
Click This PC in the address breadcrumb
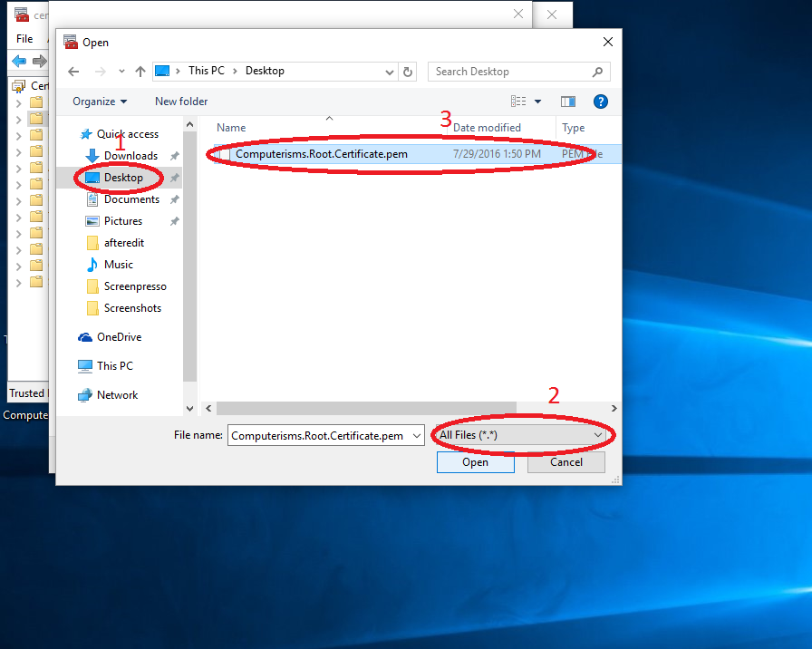[206, 71]
